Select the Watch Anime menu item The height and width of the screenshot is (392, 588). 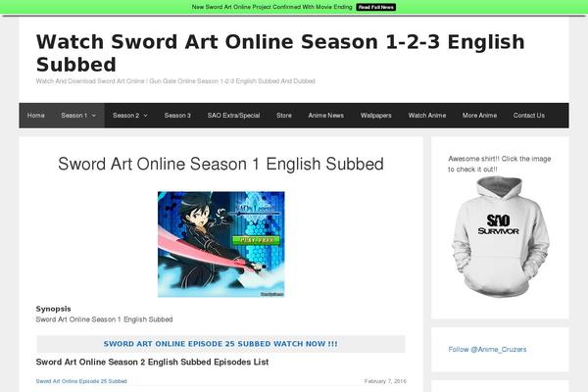[427, 116]
